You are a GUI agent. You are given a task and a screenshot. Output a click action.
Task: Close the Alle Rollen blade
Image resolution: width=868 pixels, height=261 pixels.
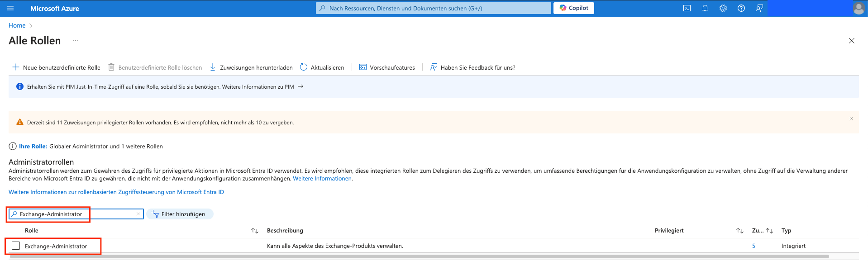click(852, 41)
